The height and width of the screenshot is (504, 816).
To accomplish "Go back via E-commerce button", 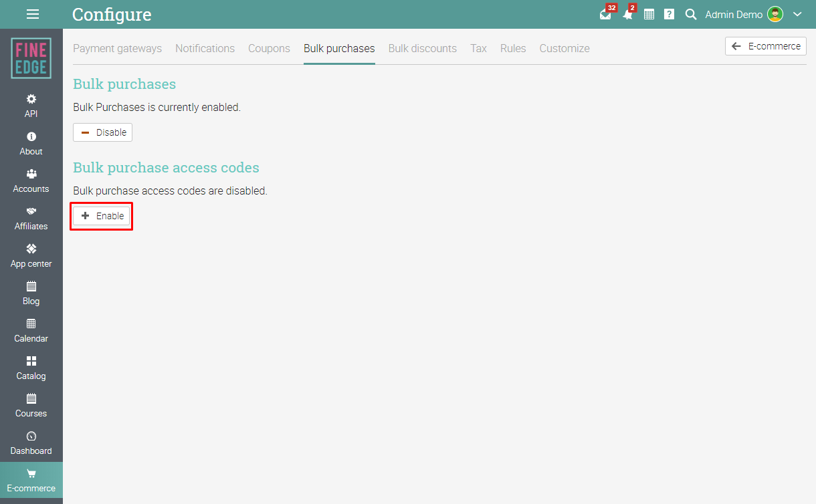I will [766, 46].
